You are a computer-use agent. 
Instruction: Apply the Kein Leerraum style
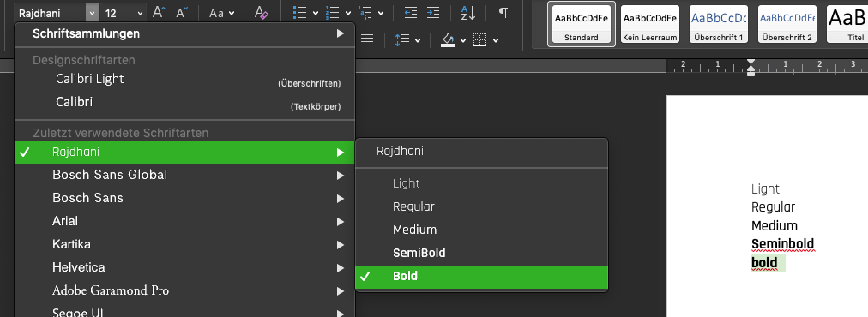[650, 24]
